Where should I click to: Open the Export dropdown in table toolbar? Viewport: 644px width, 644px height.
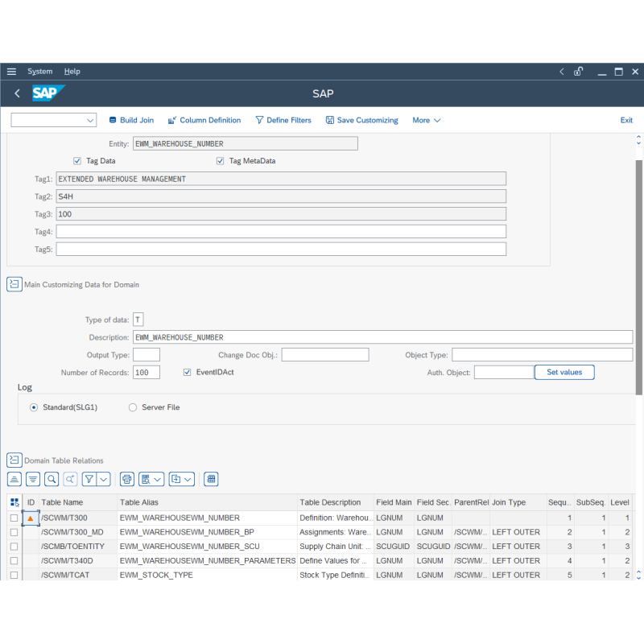(182, 479)
